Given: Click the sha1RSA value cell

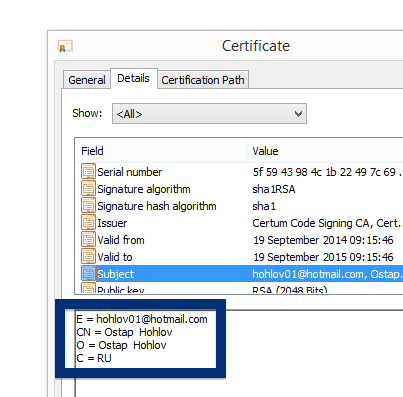Looking at the screenshot, I should pos(274,189).
